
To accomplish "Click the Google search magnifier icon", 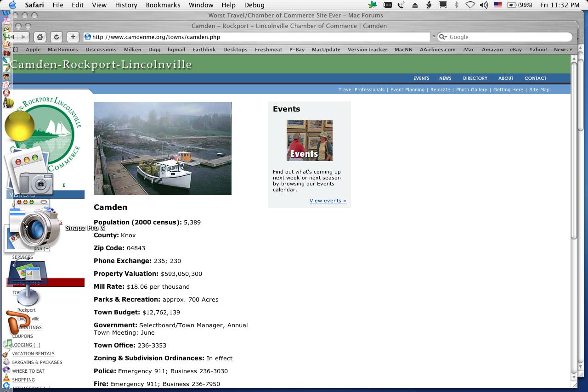I will 442,37.
